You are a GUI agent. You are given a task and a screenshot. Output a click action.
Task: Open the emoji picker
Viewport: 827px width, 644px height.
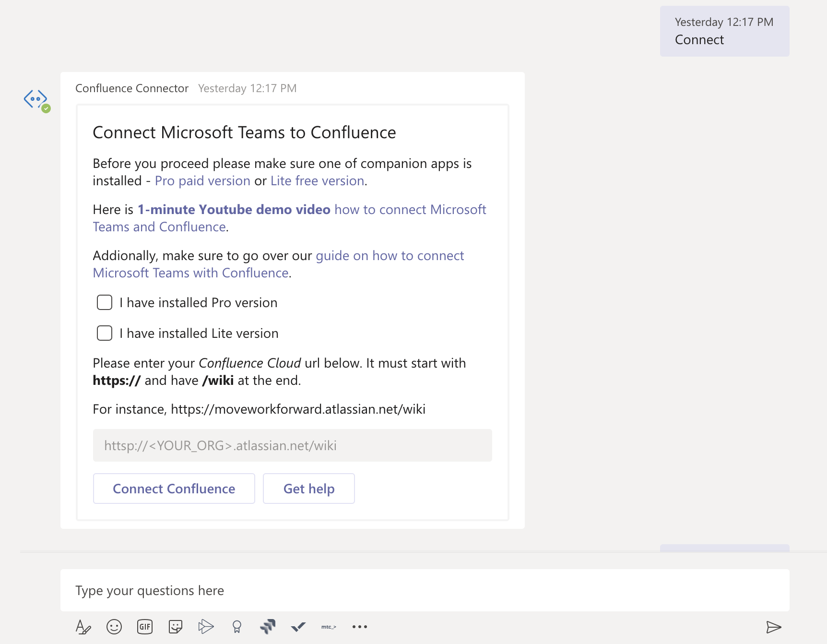114,626
